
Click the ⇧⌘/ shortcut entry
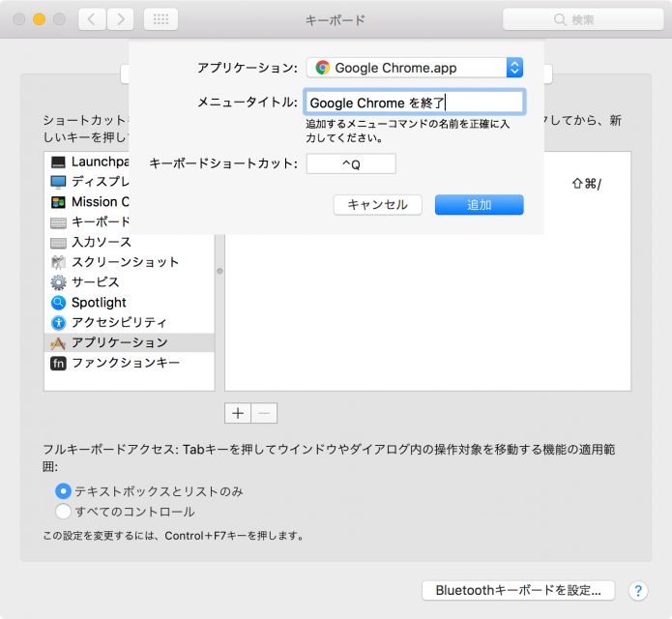pyautogui.click(x=586, y=184)
